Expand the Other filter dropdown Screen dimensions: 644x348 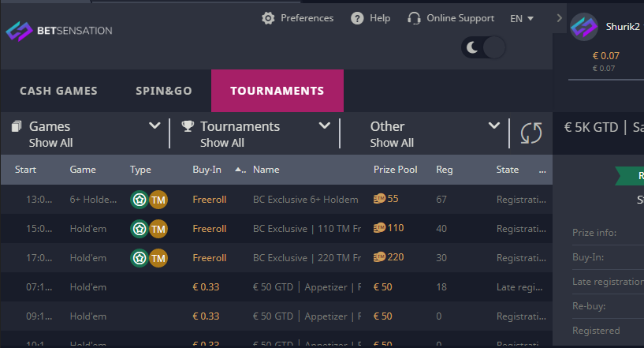tap(494, 126)
